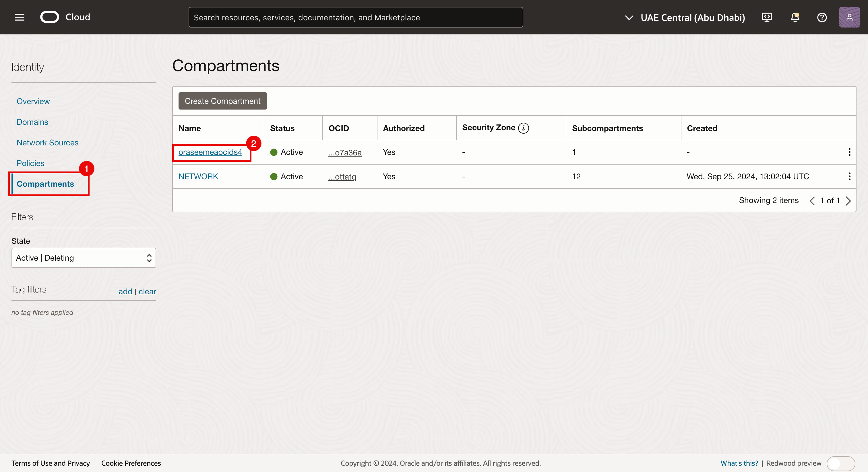Open actions menu for NETWORK row
The height and width of the screenshot is (472, 868).
tap(849, 176)
